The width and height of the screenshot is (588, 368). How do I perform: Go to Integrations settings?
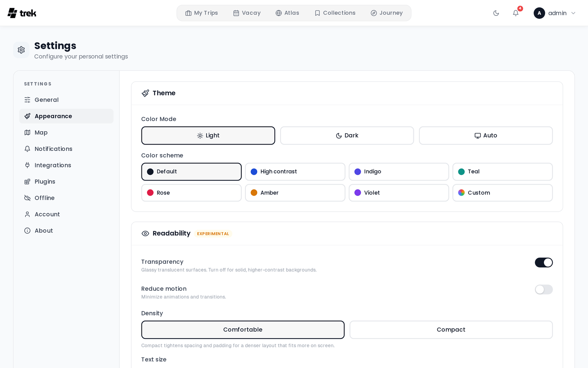[66, 165]
